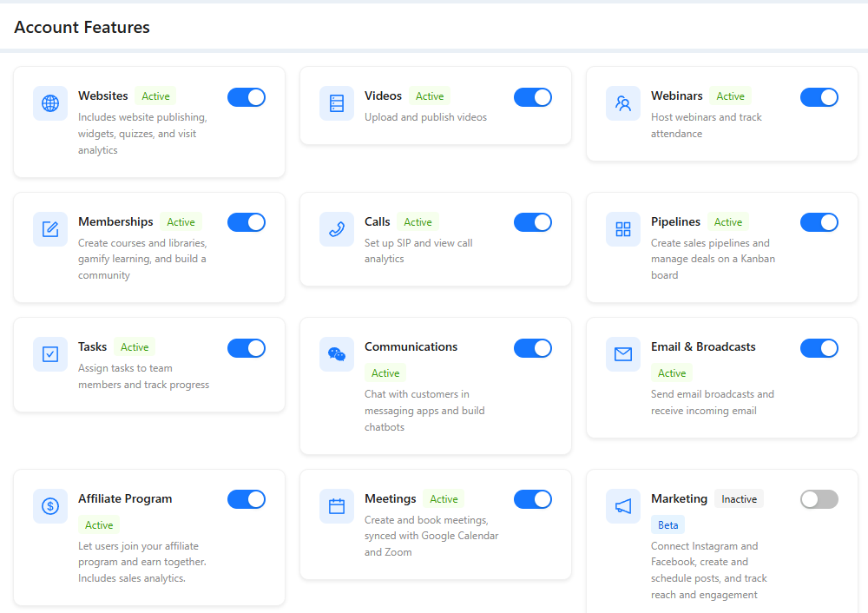This screenshot has width=868, height=613.
Task: Click the Meetings calendar icon
Action: (337, 505)
